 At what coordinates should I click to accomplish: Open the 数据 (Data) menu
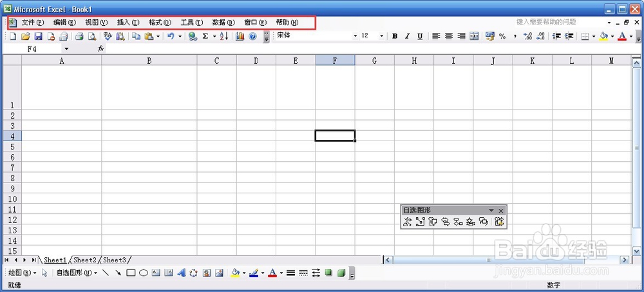(x=223, y=22)
